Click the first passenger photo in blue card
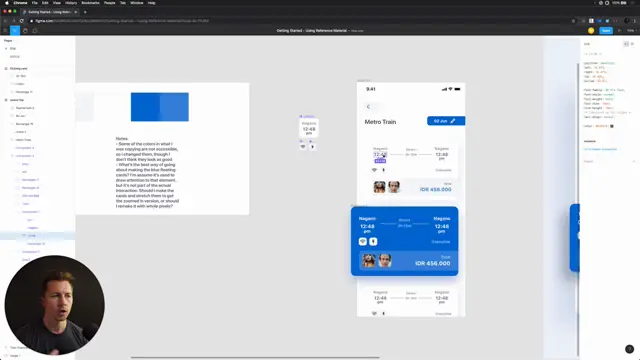Screen dimensions: 640x360 coord(369,260)
